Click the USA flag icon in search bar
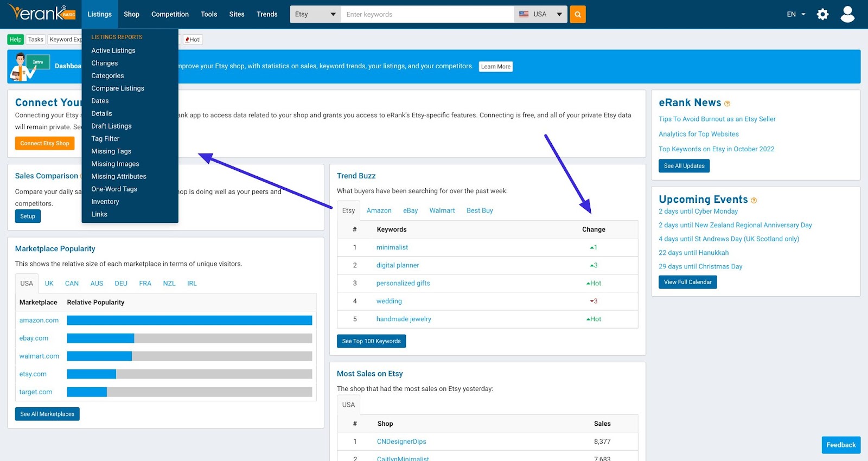868x461 pixels. tap(524, 14)
